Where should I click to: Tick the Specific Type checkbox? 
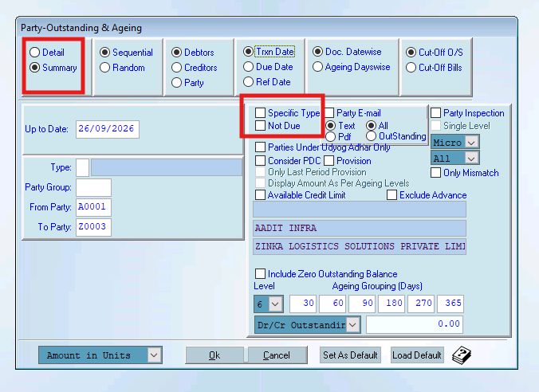point(260,112)
